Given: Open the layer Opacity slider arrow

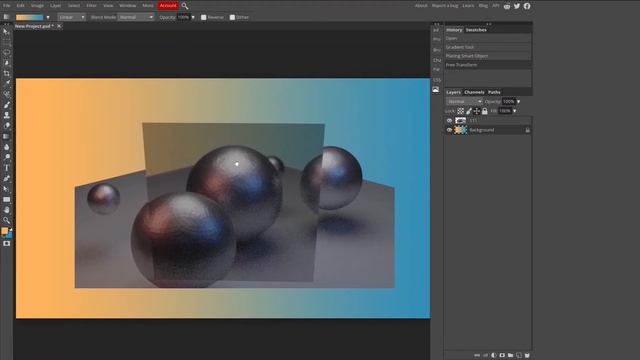Looking at the screenshot, I should coord(518,102).
